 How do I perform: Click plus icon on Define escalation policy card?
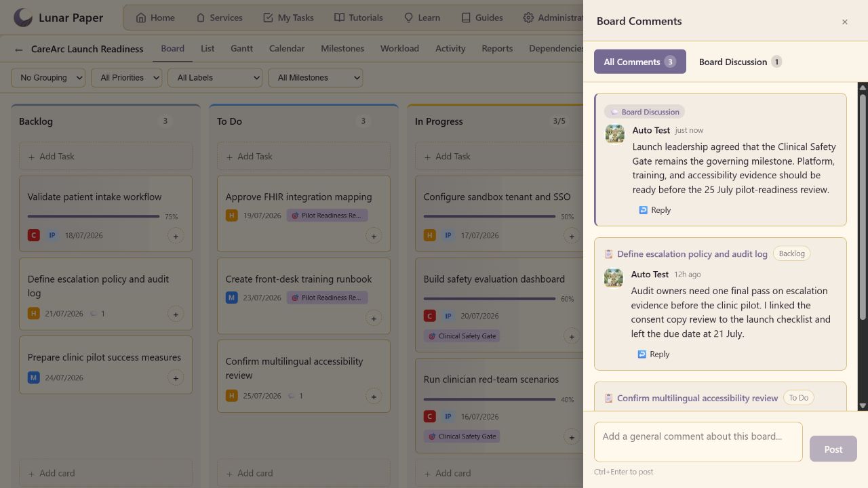click(x=176, y=314)
